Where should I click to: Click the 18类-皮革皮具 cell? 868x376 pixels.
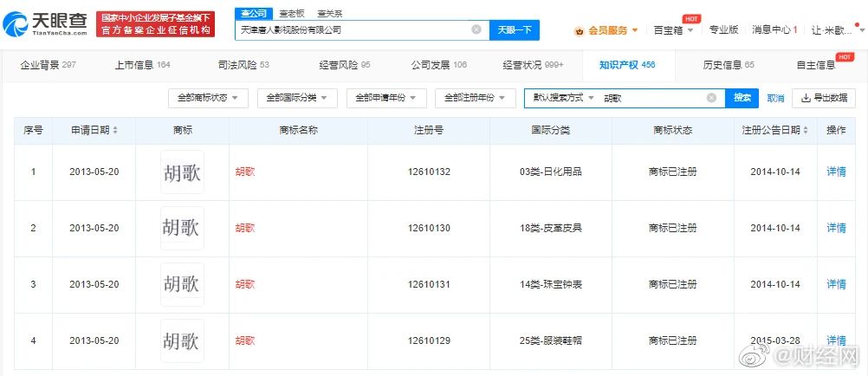[x=551, y=228]
